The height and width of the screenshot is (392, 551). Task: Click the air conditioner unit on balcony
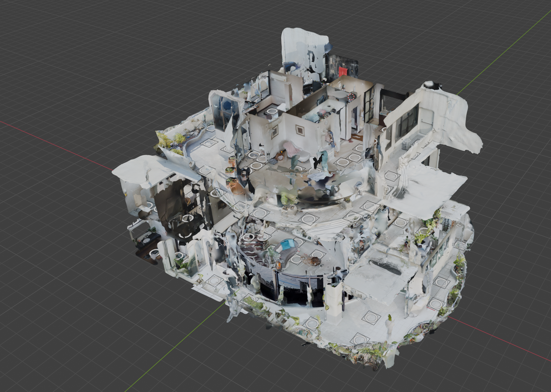click(x=407, y=144)
